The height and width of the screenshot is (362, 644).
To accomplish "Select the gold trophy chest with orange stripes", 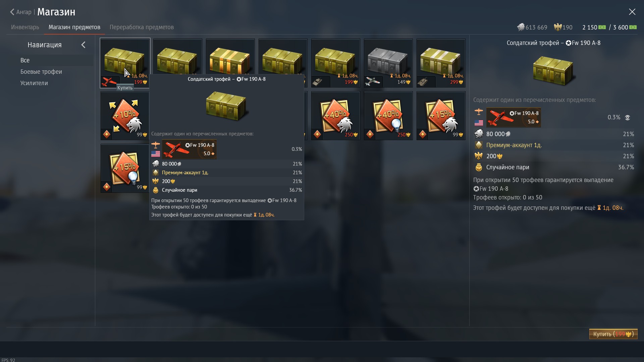I will coord(230,57).
